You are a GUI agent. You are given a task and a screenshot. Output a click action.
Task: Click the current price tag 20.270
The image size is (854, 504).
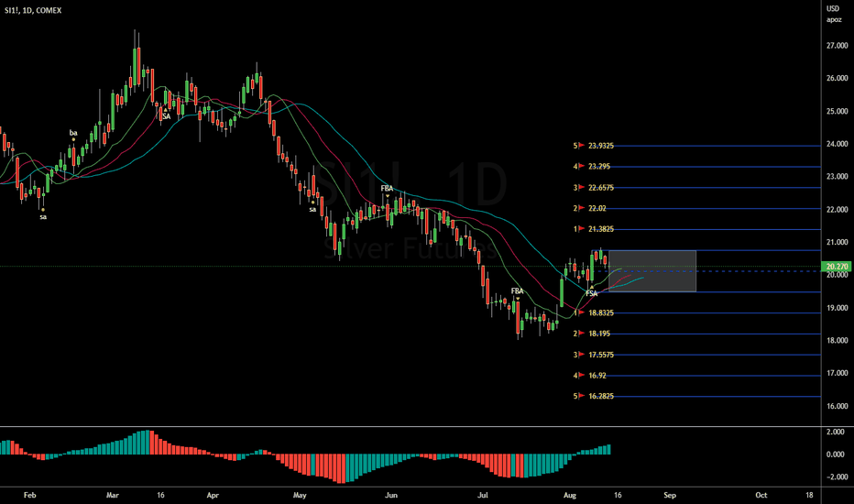pos(837,267)
